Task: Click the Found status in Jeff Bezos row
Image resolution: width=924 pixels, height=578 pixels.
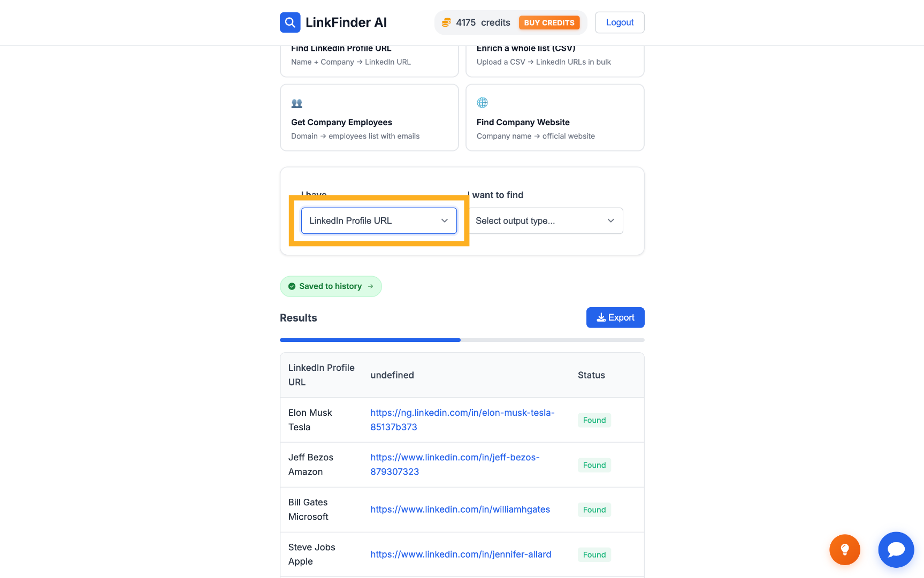Action: pos(594,465)
